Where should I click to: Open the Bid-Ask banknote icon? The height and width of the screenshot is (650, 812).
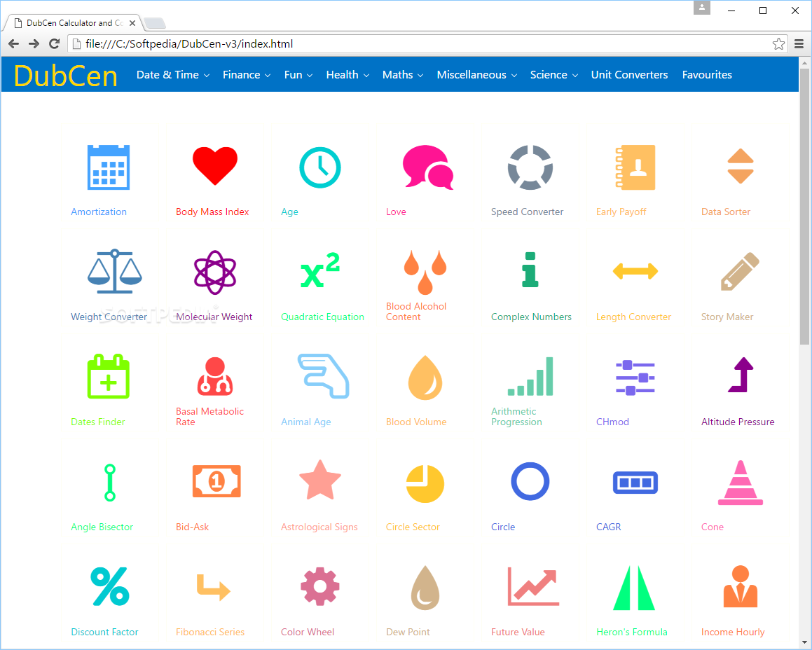tap(216, 481)
